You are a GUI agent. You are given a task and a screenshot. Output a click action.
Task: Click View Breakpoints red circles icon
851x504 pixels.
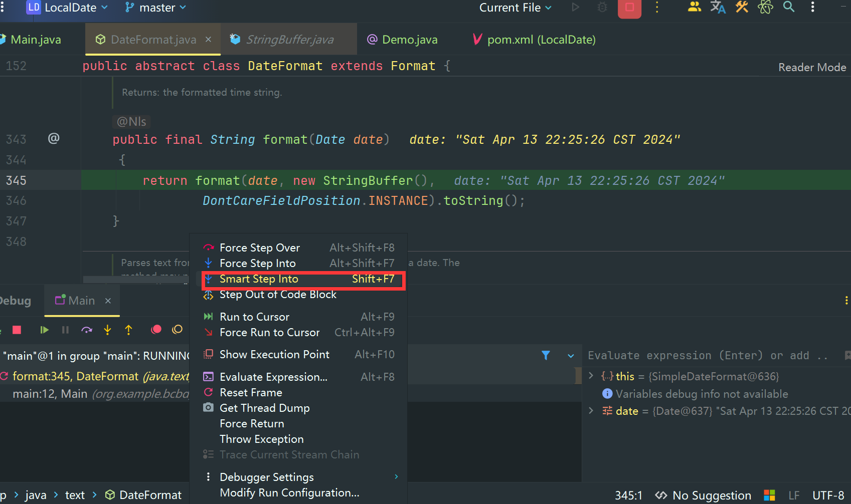156,329
